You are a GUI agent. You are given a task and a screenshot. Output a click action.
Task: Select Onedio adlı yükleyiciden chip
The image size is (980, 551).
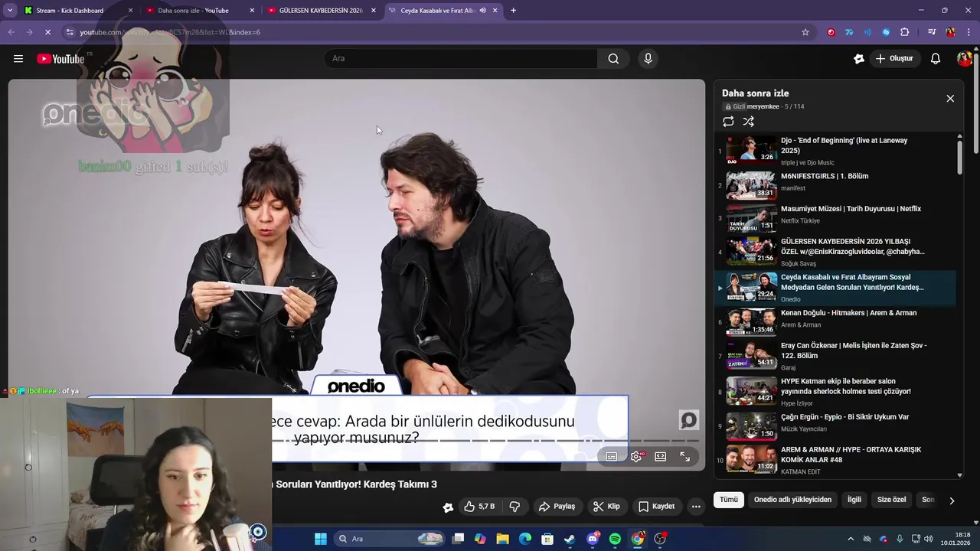792,500
